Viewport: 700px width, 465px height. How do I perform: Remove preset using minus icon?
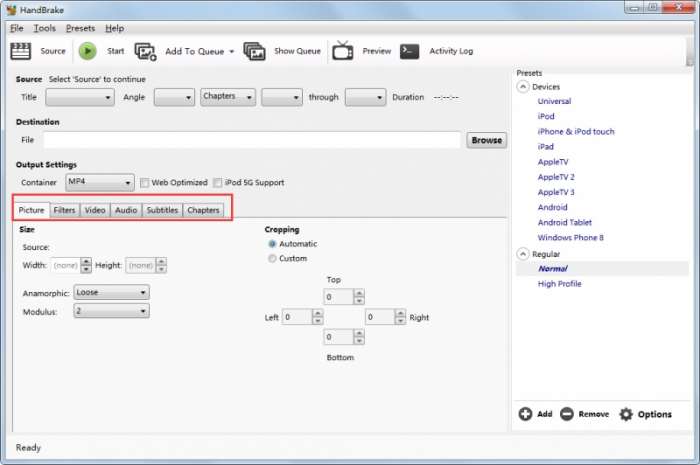tap(567, 414)
